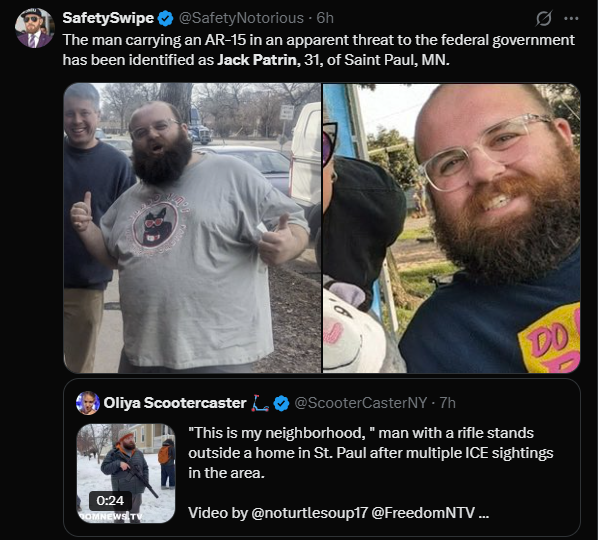
Task: Click the 0:24 video duration badge
Action: (110, 500)
